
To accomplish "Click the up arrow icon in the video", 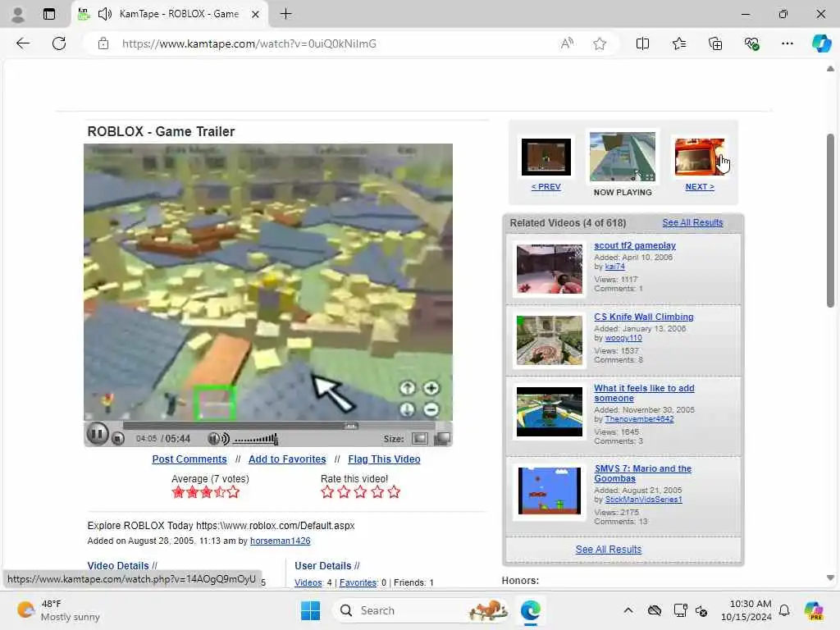I will [408, 388].
